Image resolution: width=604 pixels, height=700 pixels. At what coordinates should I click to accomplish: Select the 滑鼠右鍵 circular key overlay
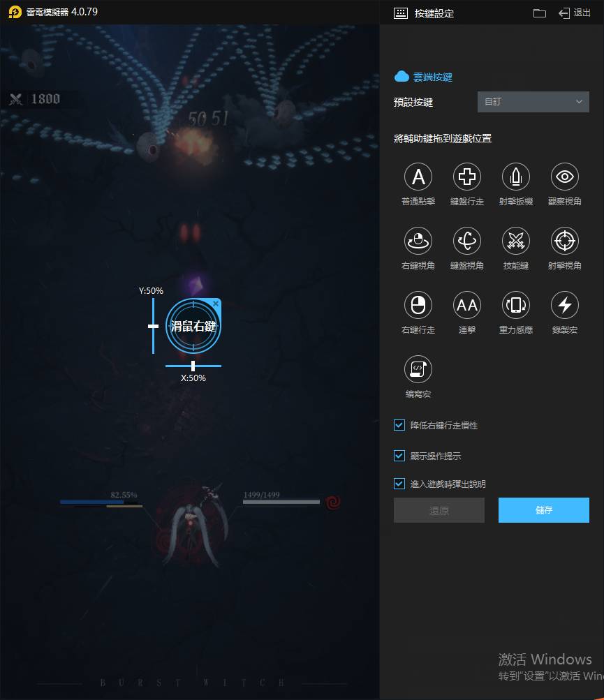193,326
